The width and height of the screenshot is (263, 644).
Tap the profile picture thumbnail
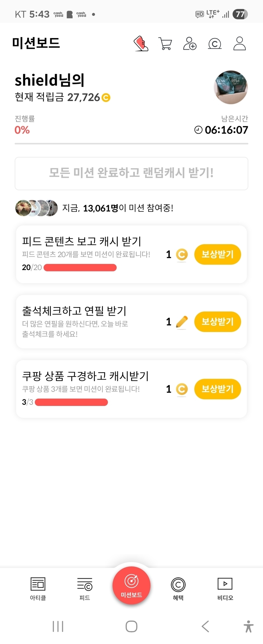[231, 87]
